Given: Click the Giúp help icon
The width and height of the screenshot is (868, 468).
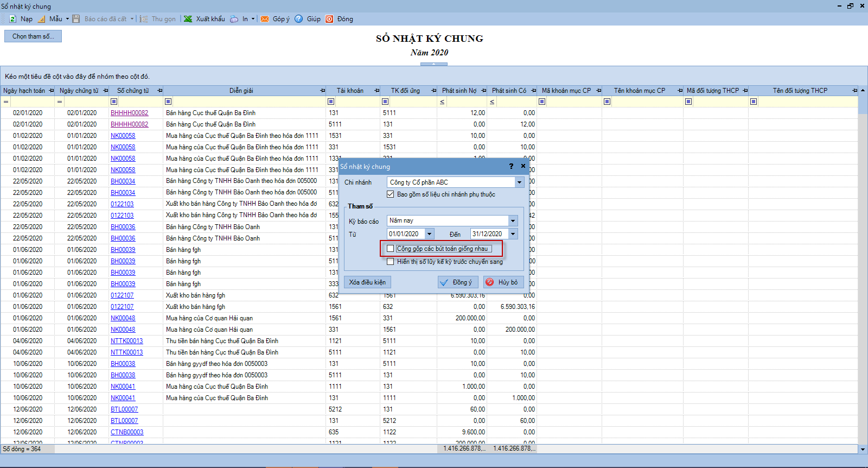Looking at the screenshot, I should pos(299,19).
